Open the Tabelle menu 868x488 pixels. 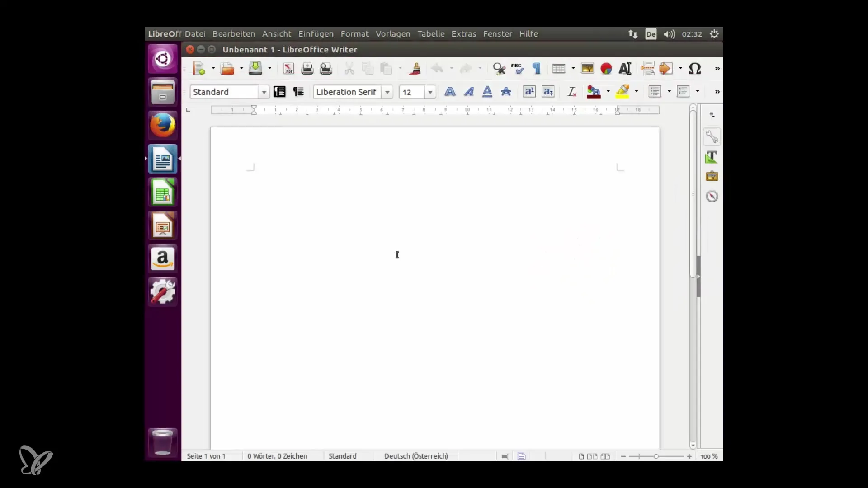click(431, 34)
